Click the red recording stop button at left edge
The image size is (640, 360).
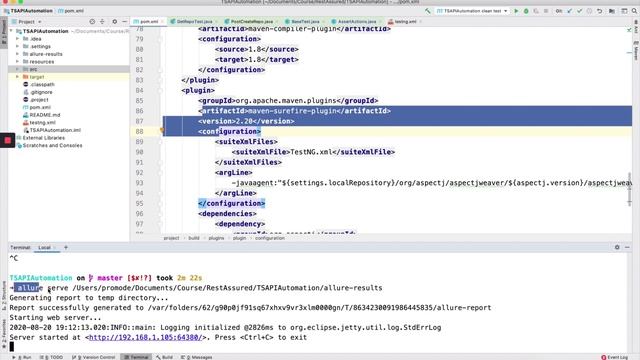7,140
